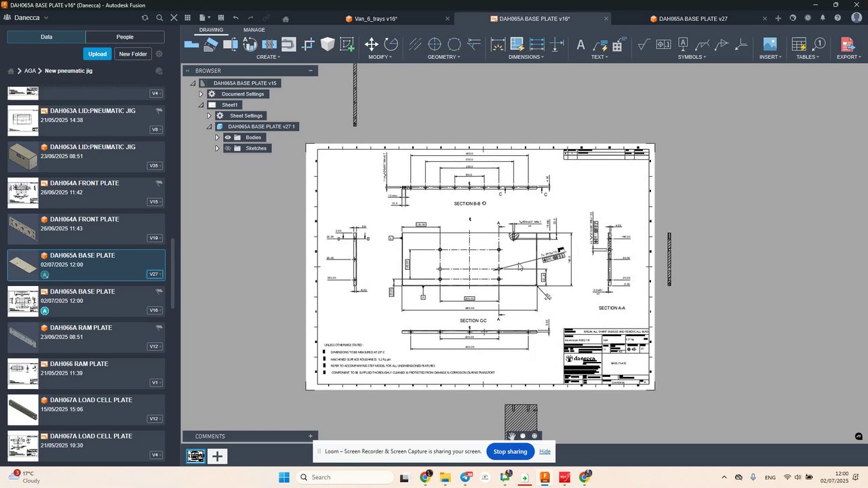Select the Balloon tool in Tables group
868x488 pixels.
pos(819,44)
